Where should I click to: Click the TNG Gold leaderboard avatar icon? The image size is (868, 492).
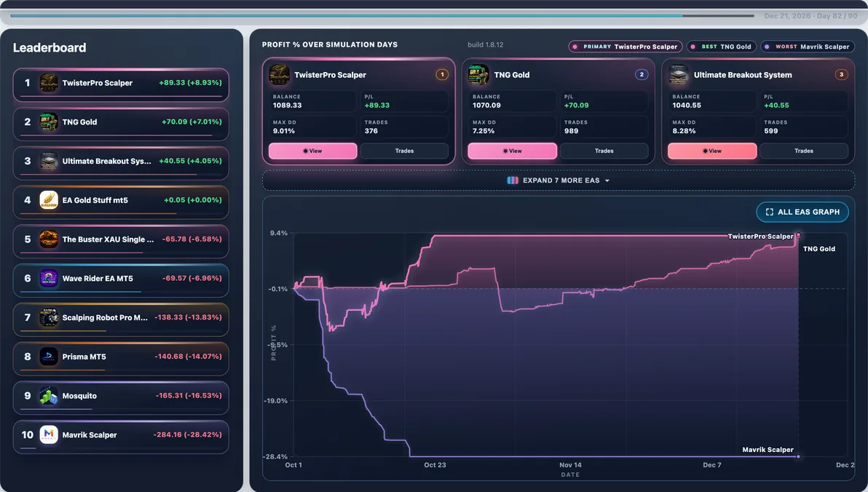point(49,122)
